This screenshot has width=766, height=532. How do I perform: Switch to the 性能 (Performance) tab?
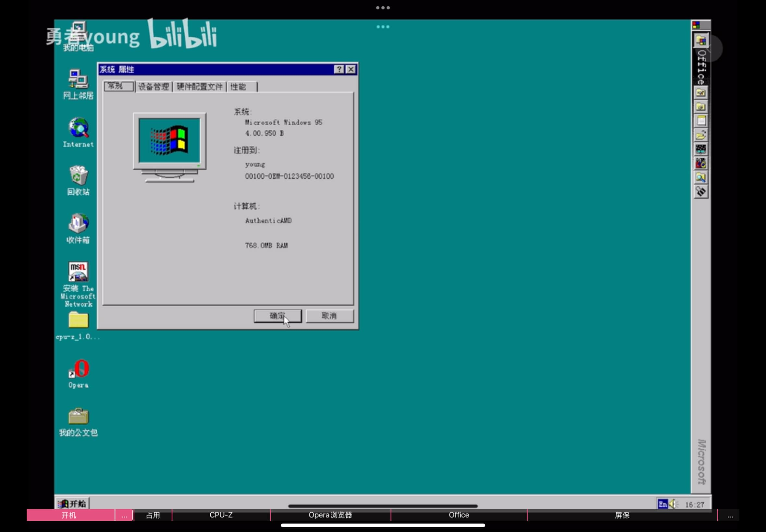tap(242, 87)
